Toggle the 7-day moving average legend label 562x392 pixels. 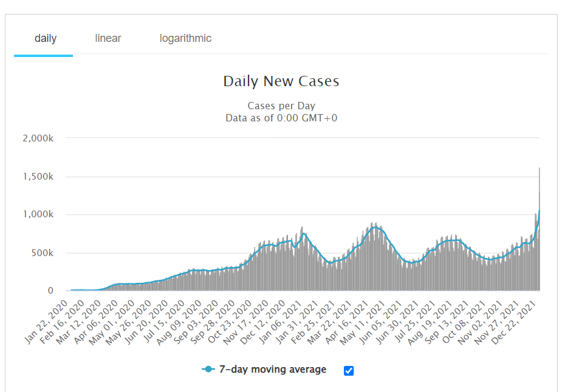click(272, 369)
